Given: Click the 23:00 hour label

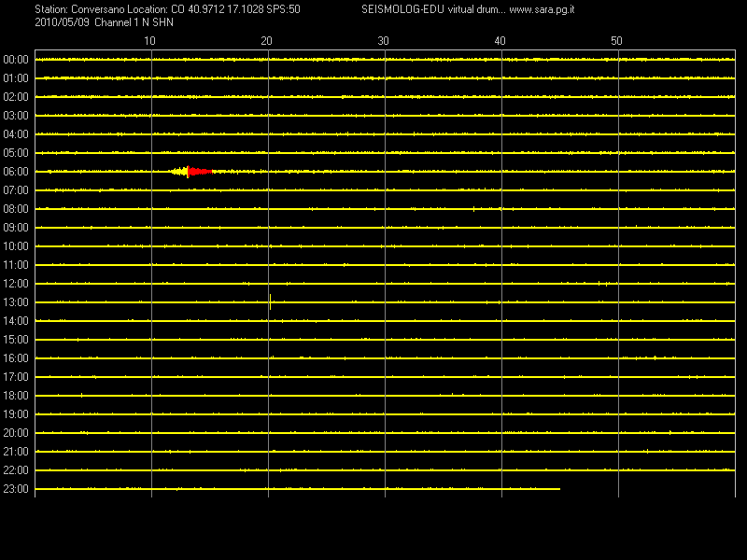Looking at the screenshot, I should (16, 489).
